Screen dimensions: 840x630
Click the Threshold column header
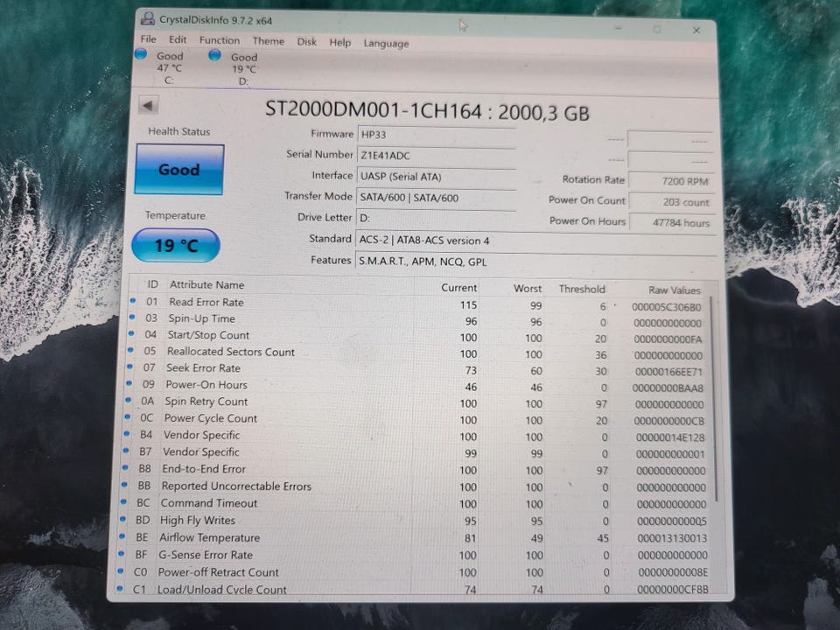pyautogui.click(x=582, y=289)
